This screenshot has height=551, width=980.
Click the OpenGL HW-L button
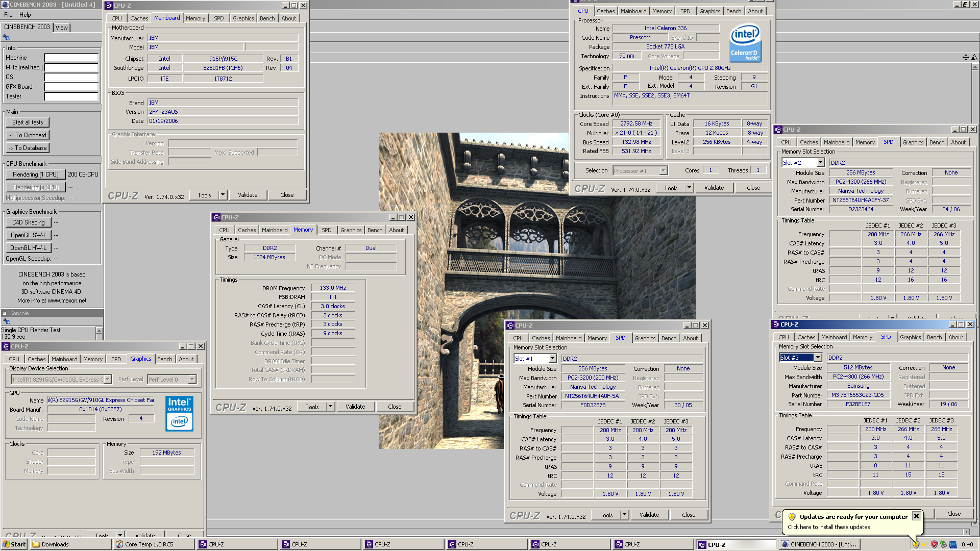(x=28, y=248)
